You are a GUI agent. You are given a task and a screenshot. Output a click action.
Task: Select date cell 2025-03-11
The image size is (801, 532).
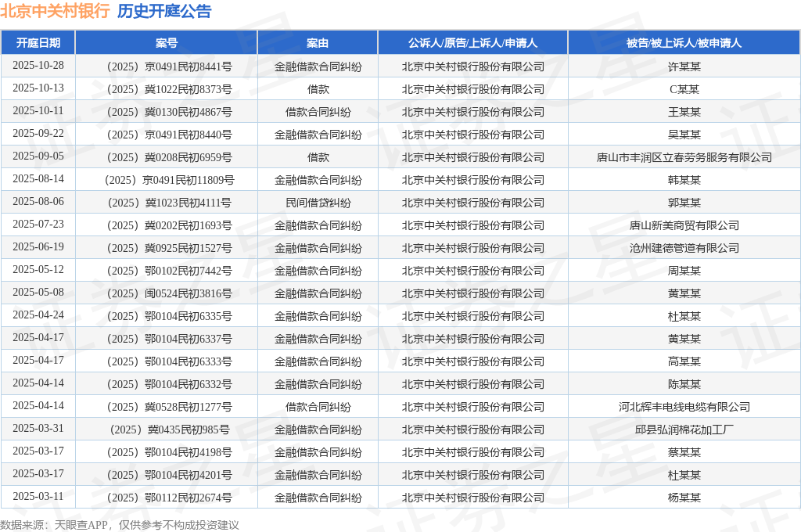point(38,496)
